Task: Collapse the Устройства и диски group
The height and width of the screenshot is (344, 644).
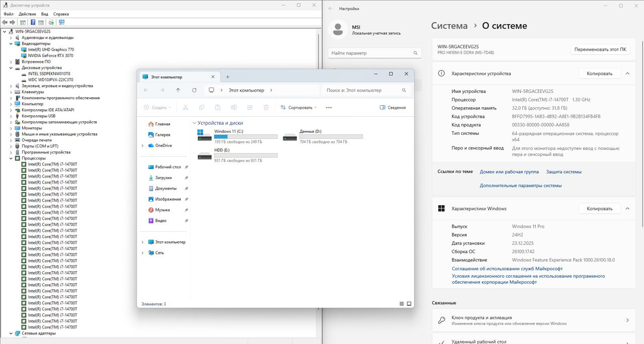Action: tap(194, 123)
